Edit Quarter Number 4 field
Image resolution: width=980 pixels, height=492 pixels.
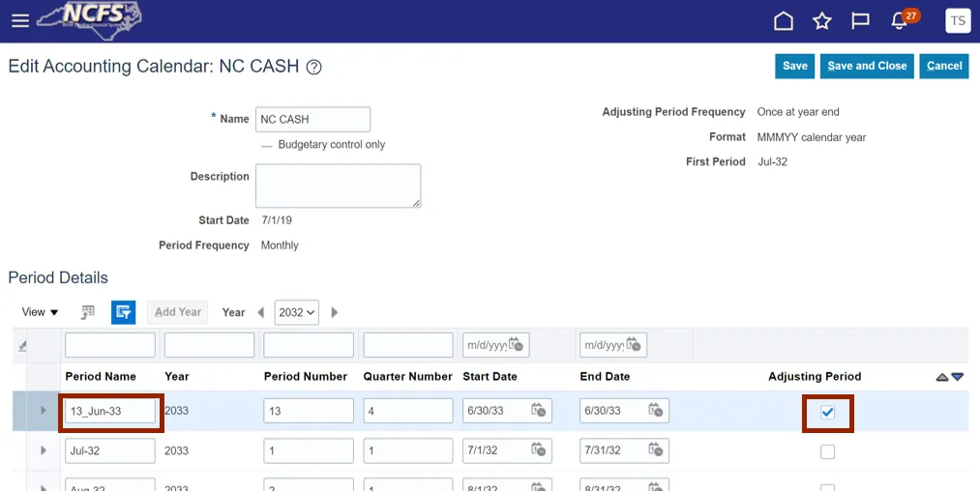click(x=408, y=411)
